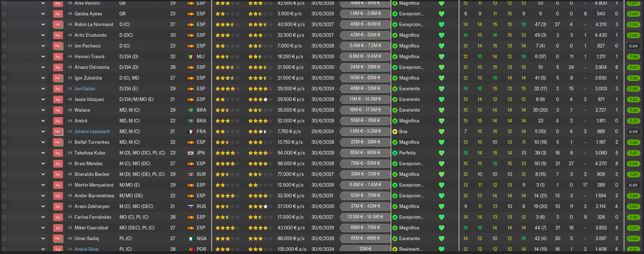Click the Spain flag on Igor Zubeldia's row

point(191,78)
